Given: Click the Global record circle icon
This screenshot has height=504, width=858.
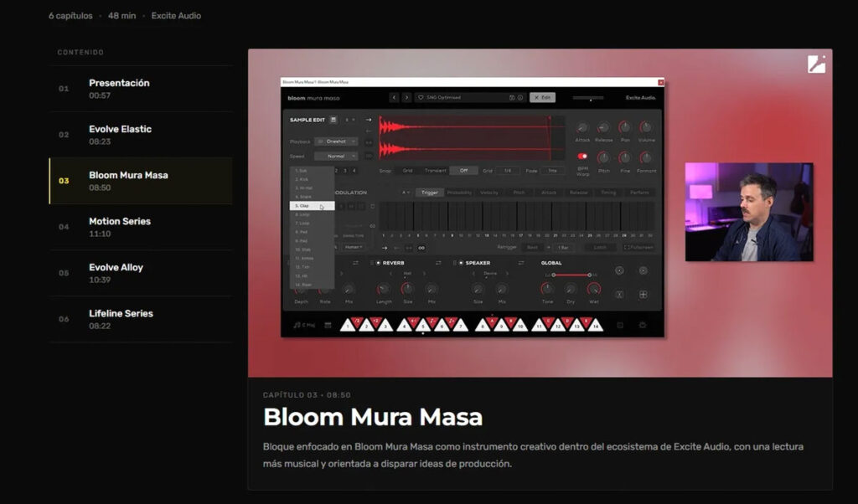Looking at the screenshot, I should [619, 270].
